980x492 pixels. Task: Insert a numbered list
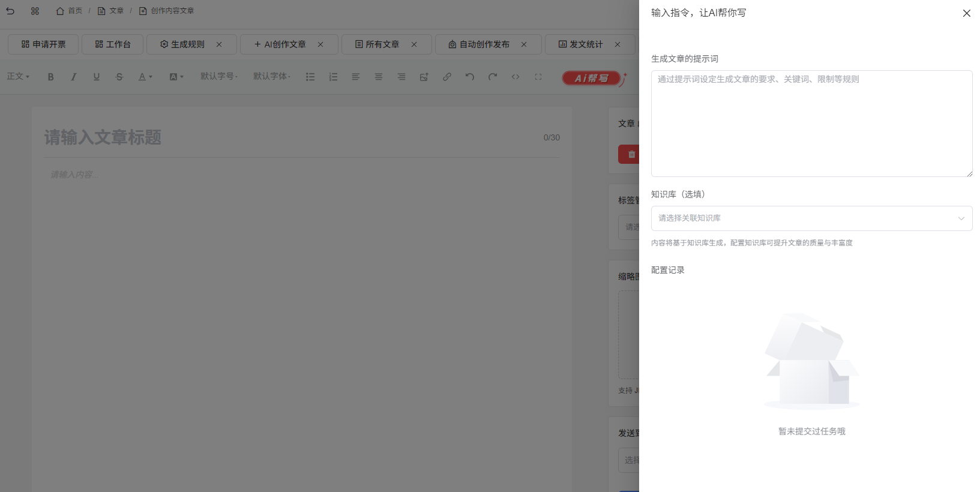tap(333, 77)
